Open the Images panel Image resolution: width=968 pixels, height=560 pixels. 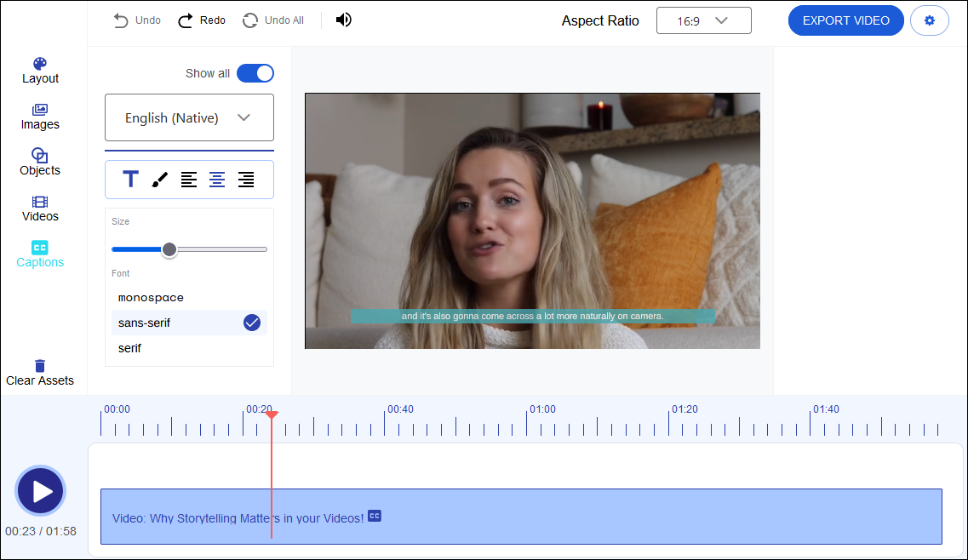[x=39, y=116]
